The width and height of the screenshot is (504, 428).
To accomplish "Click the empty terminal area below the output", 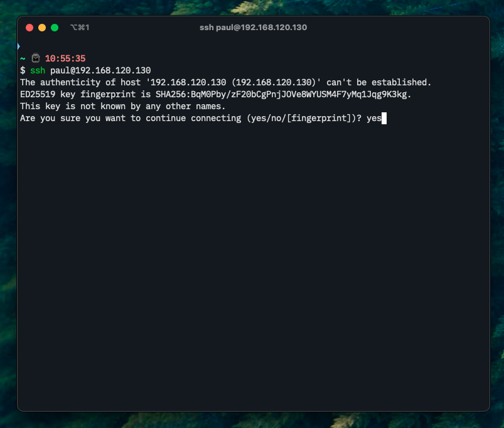I will click(x=251, y=264).
